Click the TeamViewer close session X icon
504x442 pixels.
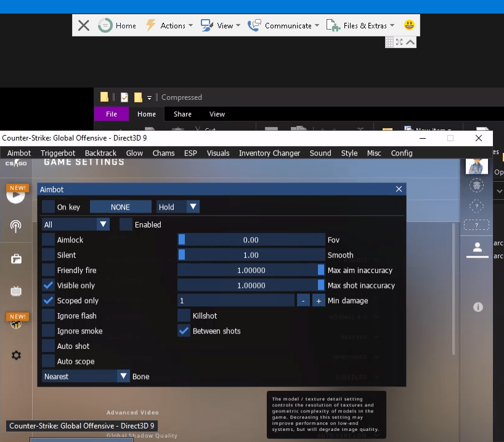point(84,25)
